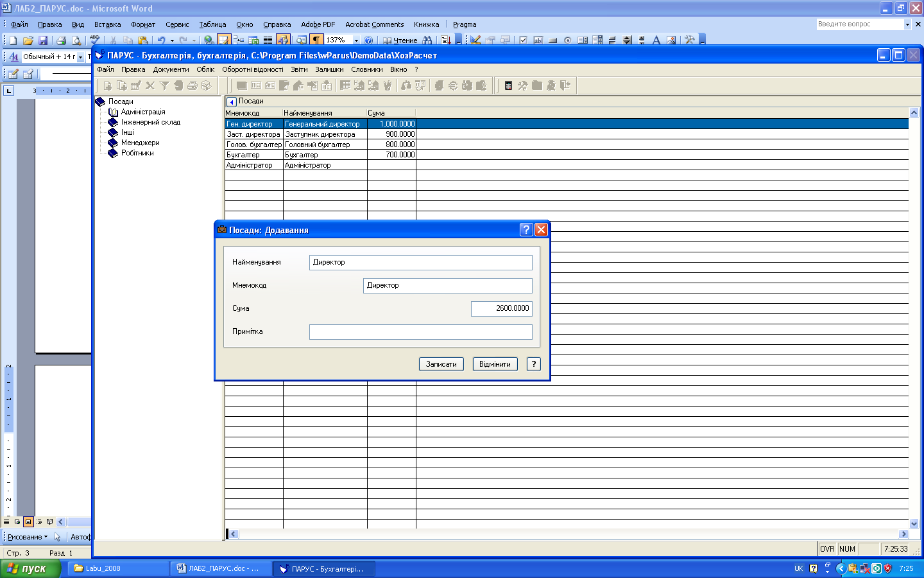924x578 pixels.
Task: Click Parus toolbar Exit door icon
Action: (565, 85)
